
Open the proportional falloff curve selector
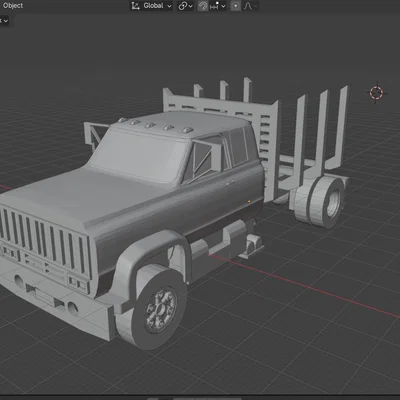click(x=250, y=6)
